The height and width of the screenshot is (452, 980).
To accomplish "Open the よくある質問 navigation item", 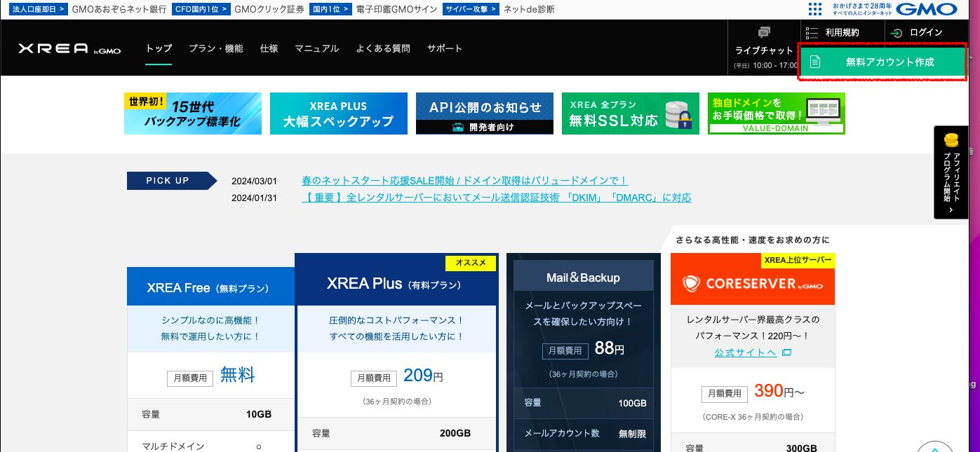I will (382, 48).
